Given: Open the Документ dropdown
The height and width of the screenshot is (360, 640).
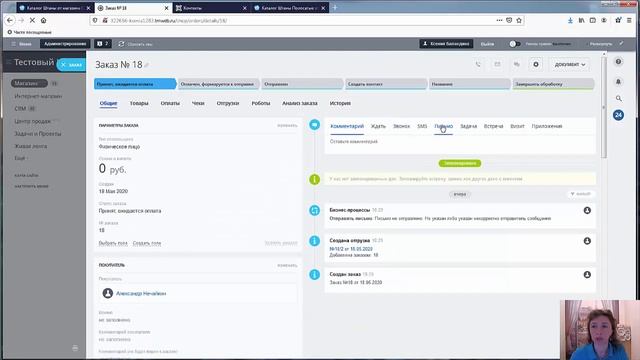Looking at the screenshot, I should point(569,64).
